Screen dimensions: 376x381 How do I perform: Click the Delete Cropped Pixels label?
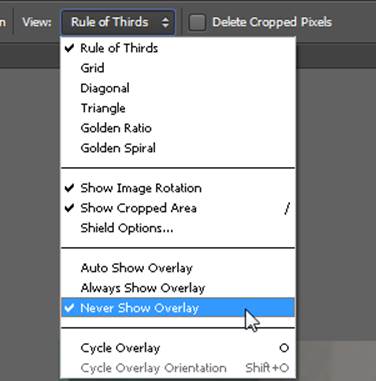[x=272, y=22]
